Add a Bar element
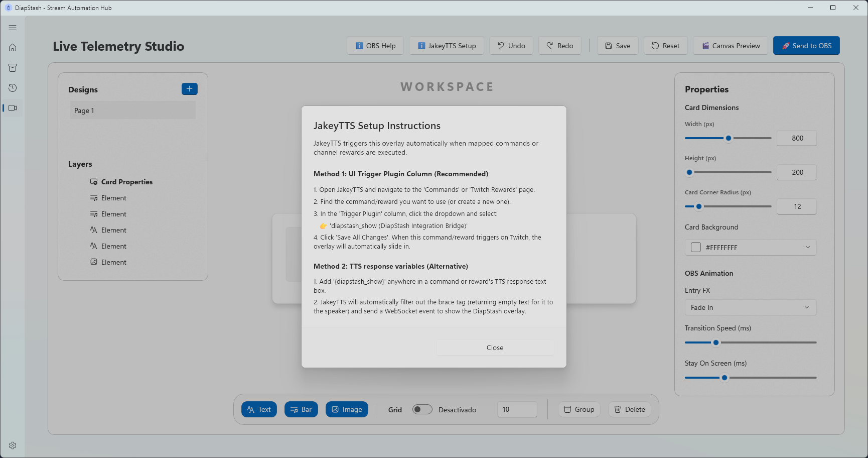This screenshot has width=868, height=458. [301, 409]
